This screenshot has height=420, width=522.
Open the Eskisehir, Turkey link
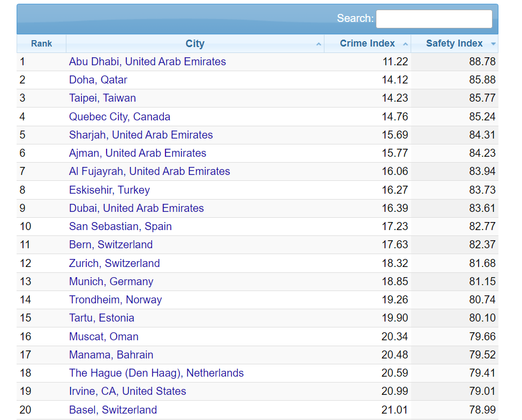(x=109, y=190)
